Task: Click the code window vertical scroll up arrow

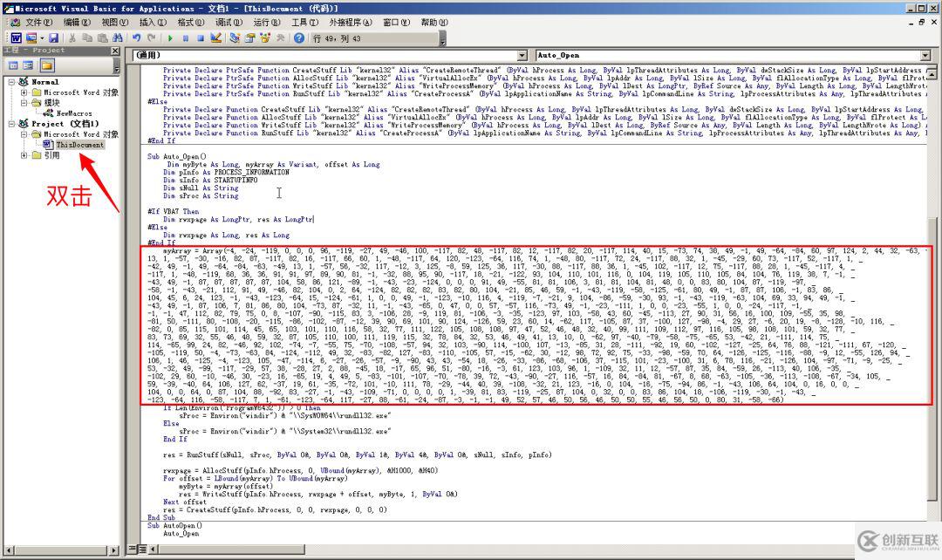Action: point(932,72)
